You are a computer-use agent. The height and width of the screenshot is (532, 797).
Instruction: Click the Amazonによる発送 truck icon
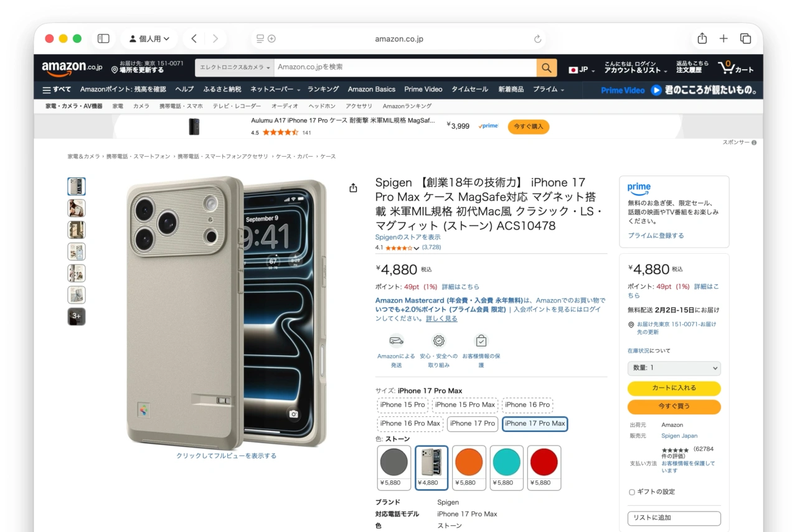click(x=396, y=340)
